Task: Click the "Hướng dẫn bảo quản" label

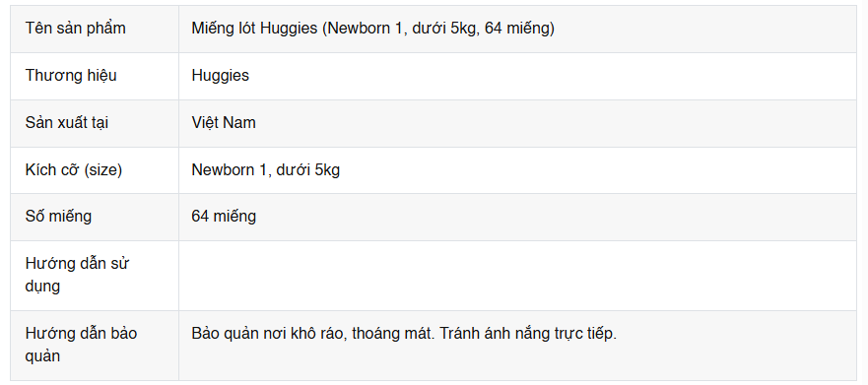Action: pyautogui.click(x=82, y=345)
